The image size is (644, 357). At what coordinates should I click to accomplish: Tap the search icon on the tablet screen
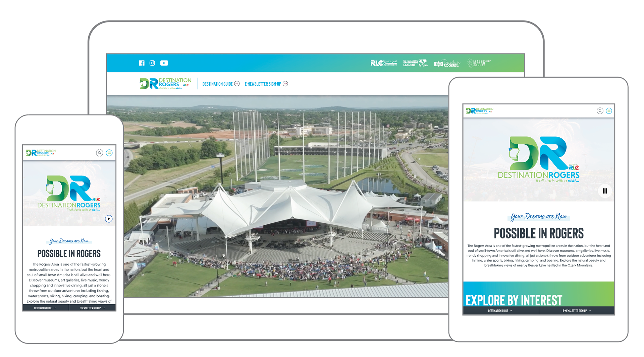click(x=600, y=111)
